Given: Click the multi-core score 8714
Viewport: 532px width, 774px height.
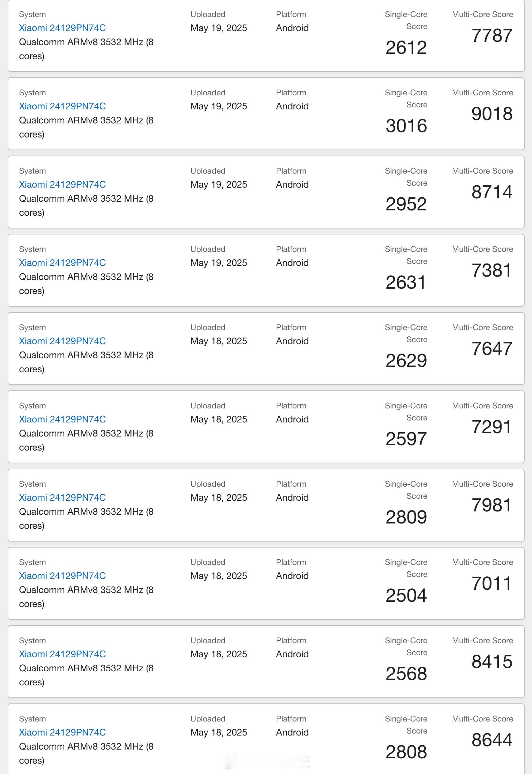Looking at the screenshot, I should click(492, 192).
